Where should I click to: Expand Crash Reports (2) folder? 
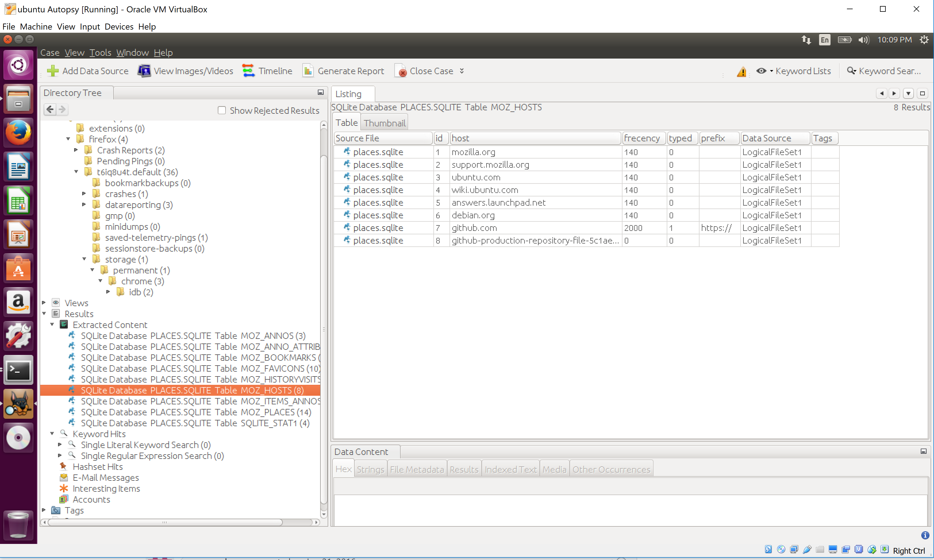[76, 150]
